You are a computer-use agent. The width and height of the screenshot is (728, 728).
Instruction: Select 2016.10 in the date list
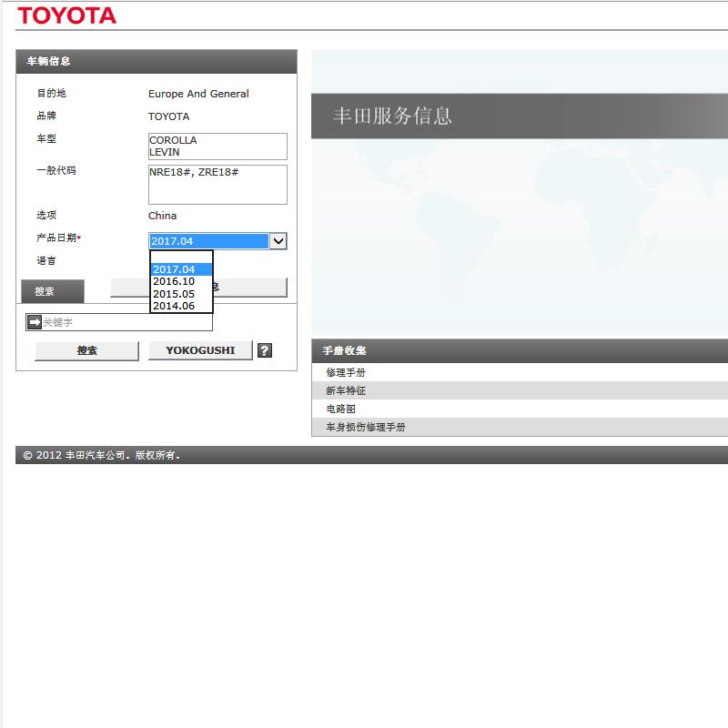point(181,281)
